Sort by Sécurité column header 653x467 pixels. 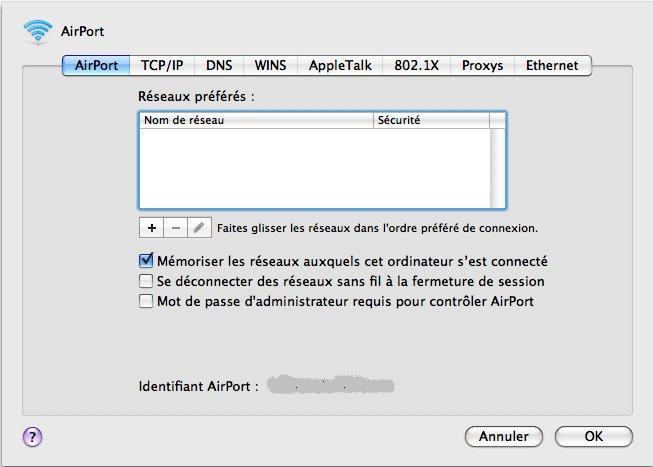431,120
